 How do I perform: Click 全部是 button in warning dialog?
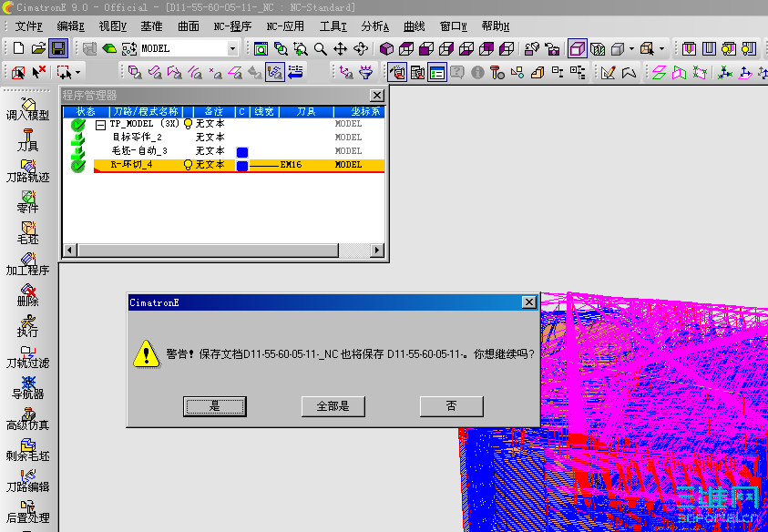click(333, 406)
